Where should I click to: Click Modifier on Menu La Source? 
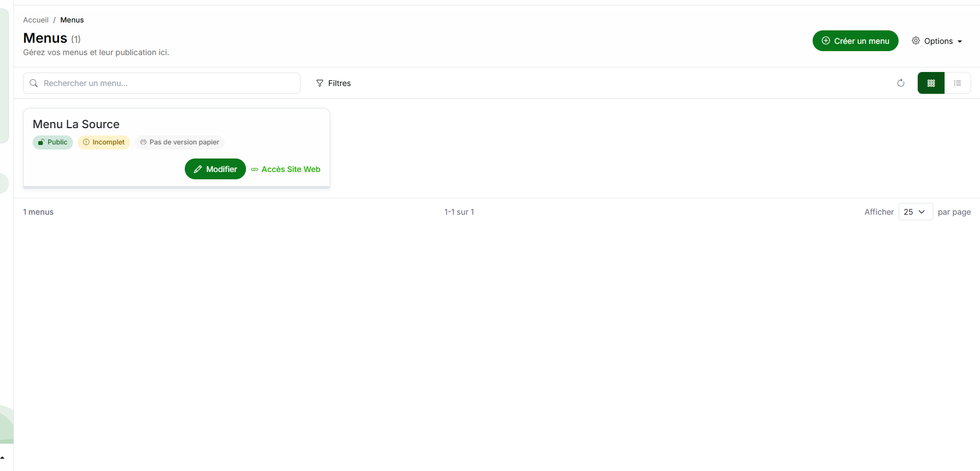click(x=215, y=169)
